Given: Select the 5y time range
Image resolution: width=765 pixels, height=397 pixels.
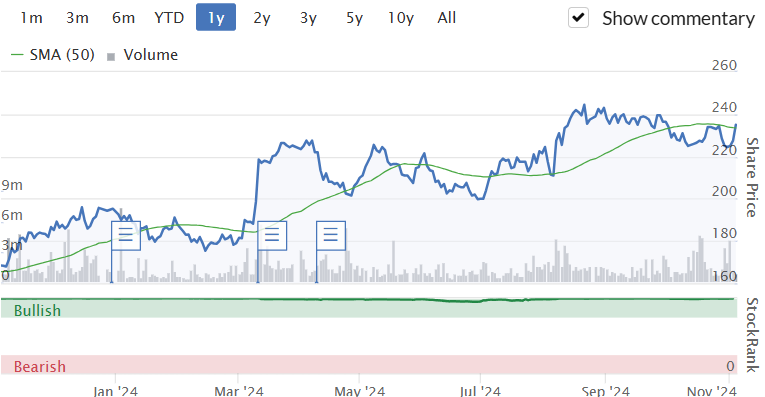Looking at the screenshot, I should [x=354, y=18].
